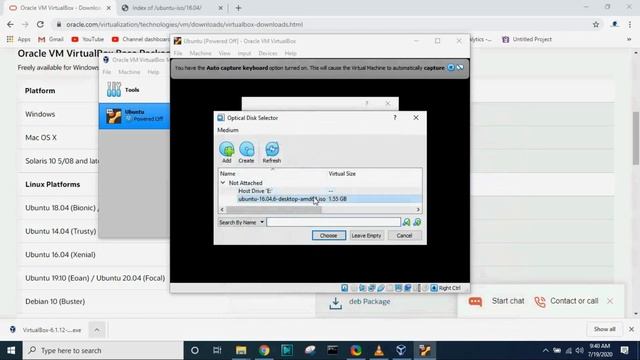Click the USB status bar icon
Viewport: 640px width, 360px height.
[x=380, y=288]
